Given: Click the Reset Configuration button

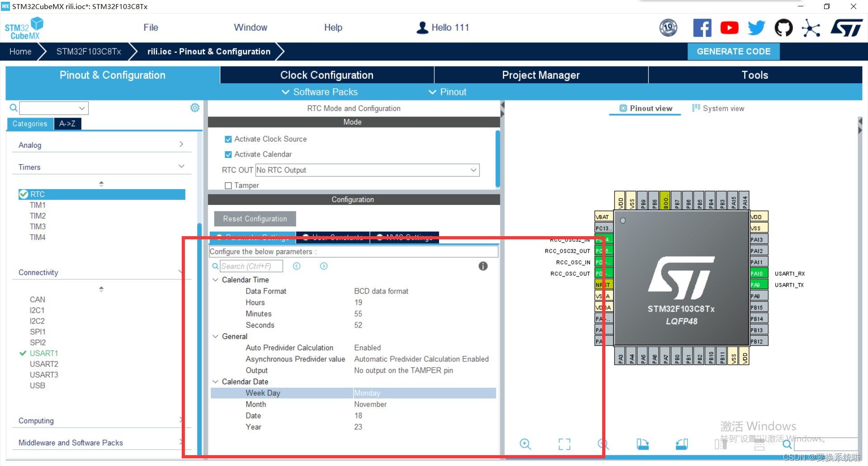Looking at the screenshot, I should (x=255, y=219).
